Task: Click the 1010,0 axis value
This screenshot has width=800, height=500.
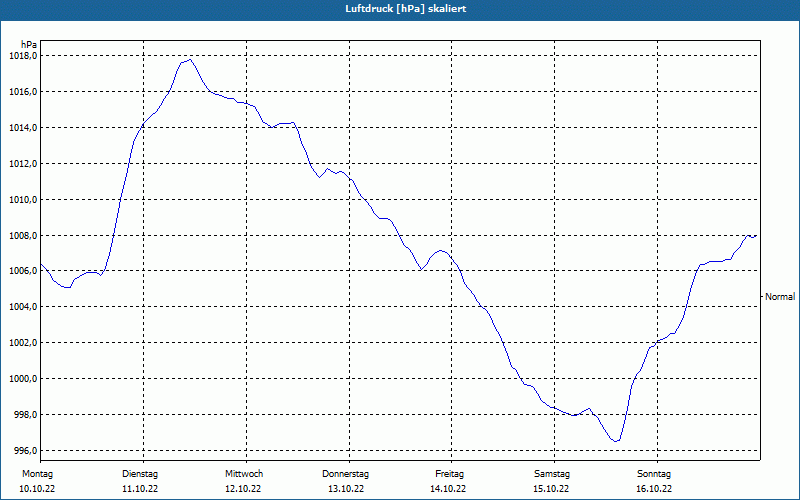Action: click(x=23, y=199)
